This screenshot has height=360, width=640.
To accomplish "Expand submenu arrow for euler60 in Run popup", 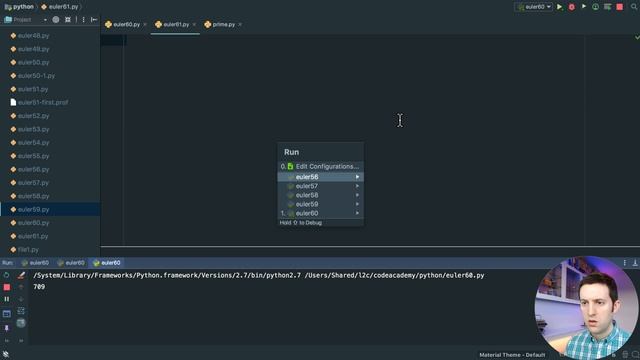I will click(x=357, y=213).
